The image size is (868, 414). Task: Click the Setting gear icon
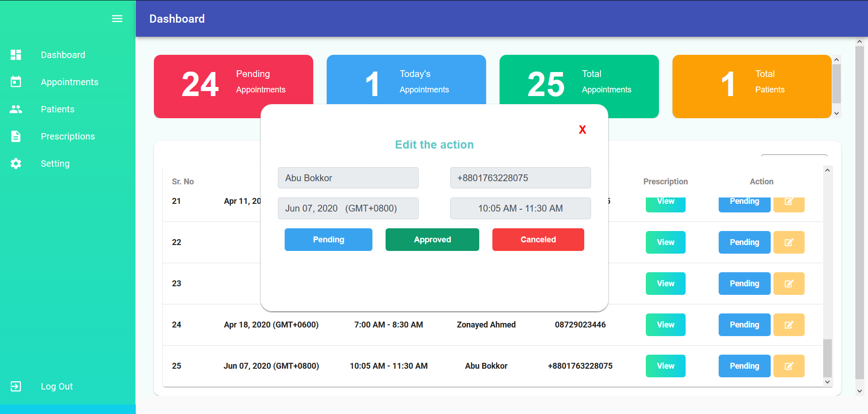tap(16, 164)
